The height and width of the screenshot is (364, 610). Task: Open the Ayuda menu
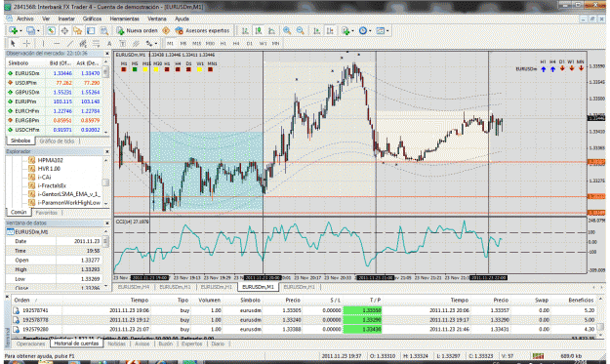(x=182, y=19)
